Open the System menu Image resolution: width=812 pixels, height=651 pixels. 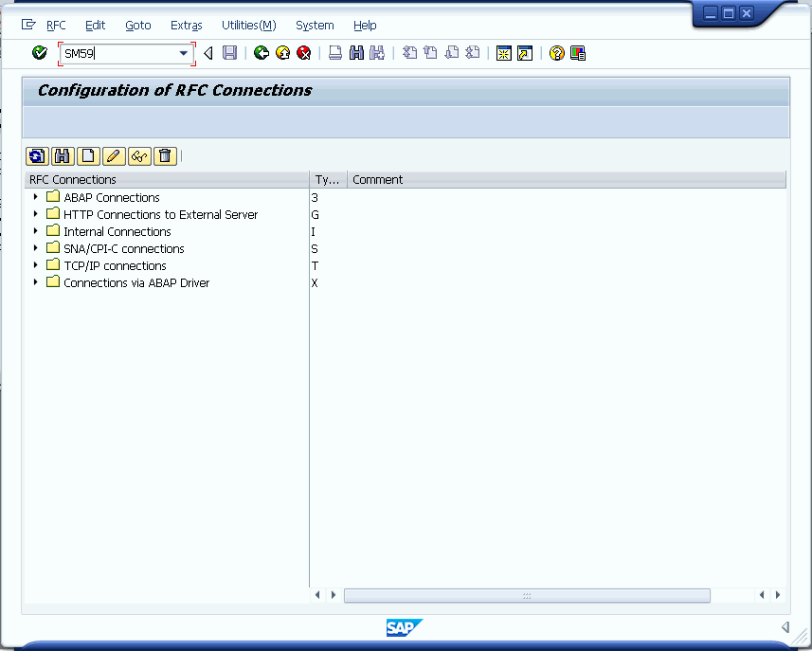click(x=315, y=25)
